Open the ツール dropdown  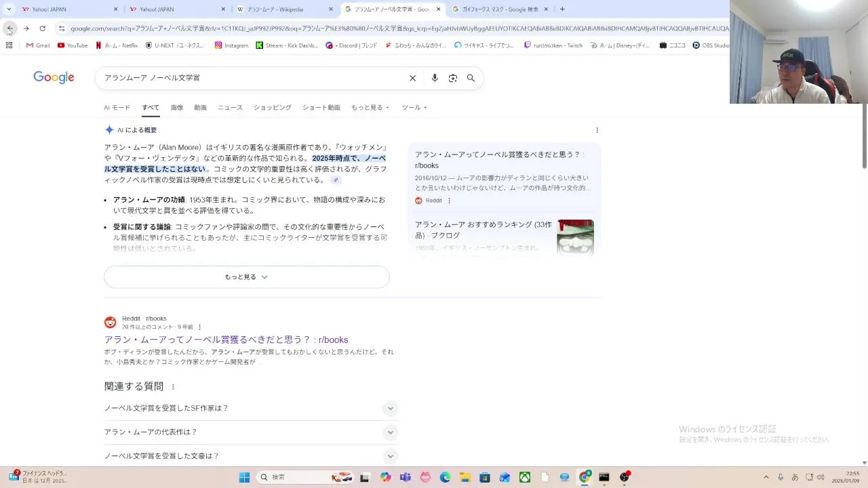[414, 107]
